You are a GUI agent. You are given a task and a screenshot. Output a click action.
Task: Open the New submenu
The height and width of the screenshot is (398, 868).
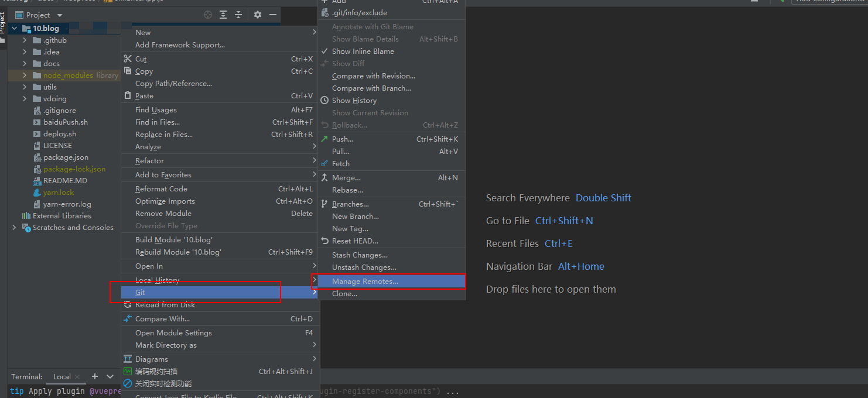(x=220, y=32)
